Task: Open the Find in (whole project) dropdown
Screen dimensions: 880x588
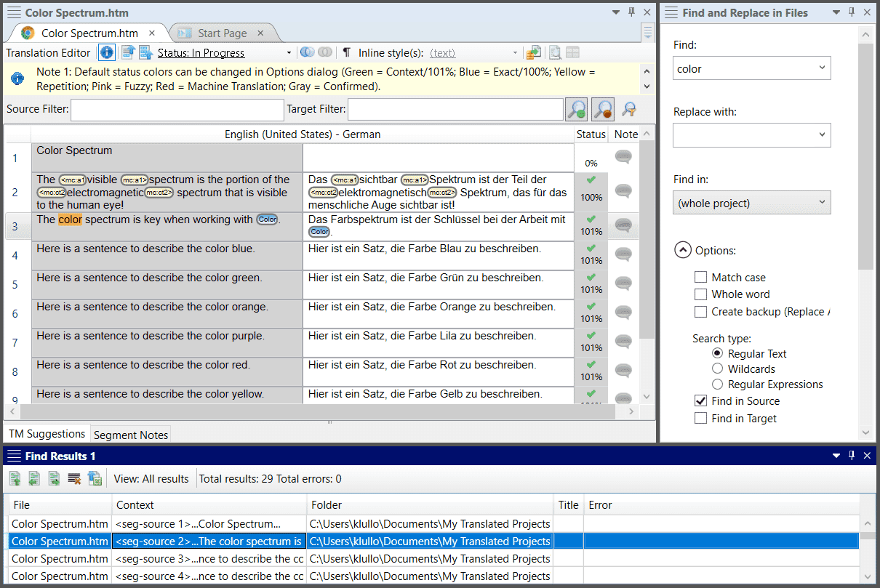Action: tap(822, 203)
